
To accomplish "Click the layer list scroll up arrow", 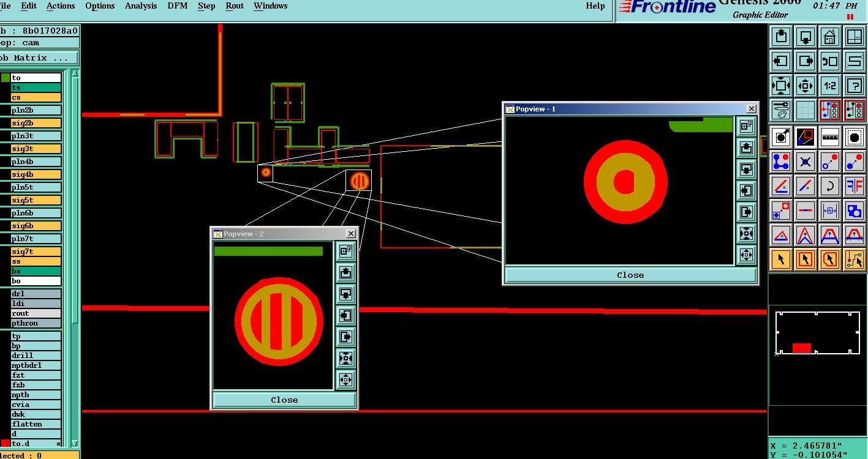I will tap(75, 74).
